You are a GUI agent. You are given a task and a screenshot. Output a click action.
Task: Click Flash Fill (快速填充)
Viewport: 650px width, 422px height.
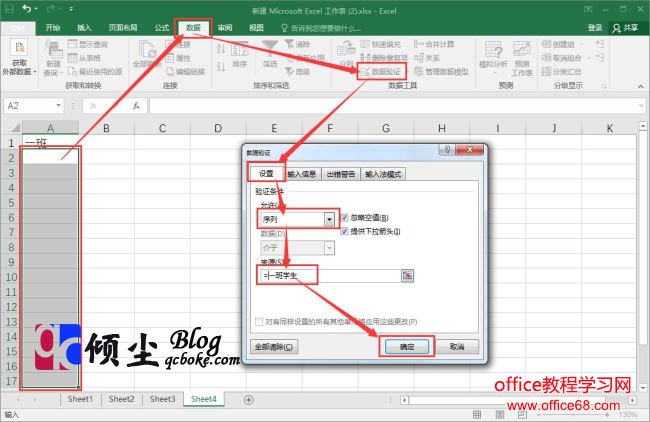[x=381, y=44]
